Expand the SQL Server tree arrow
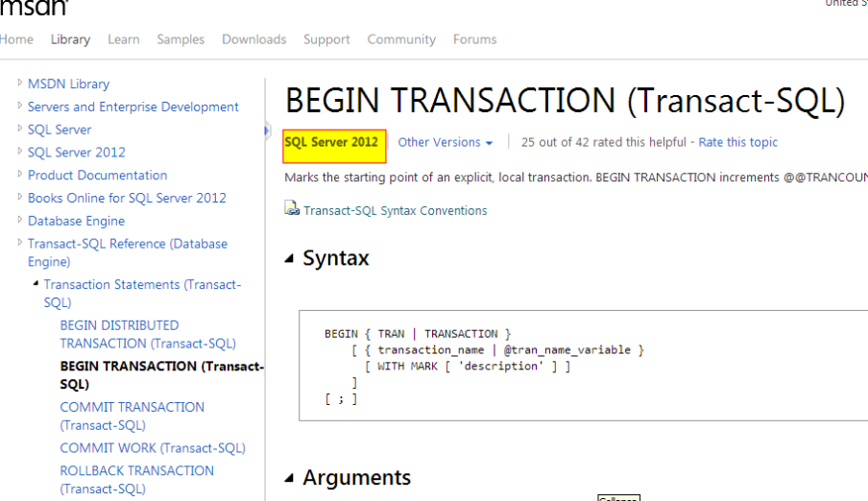Screen dimensions: 868x501 20,128
